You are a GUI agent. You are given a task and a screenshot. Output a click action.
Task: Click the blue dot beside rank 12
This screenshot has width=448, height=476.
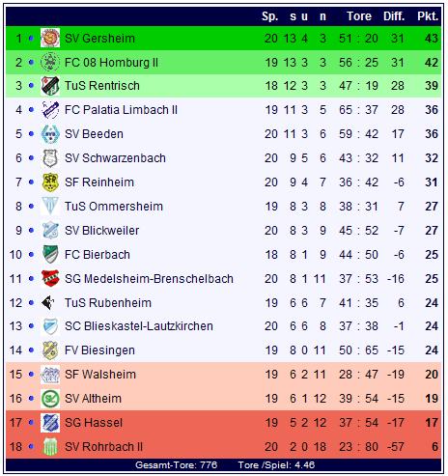coord(31,302)
